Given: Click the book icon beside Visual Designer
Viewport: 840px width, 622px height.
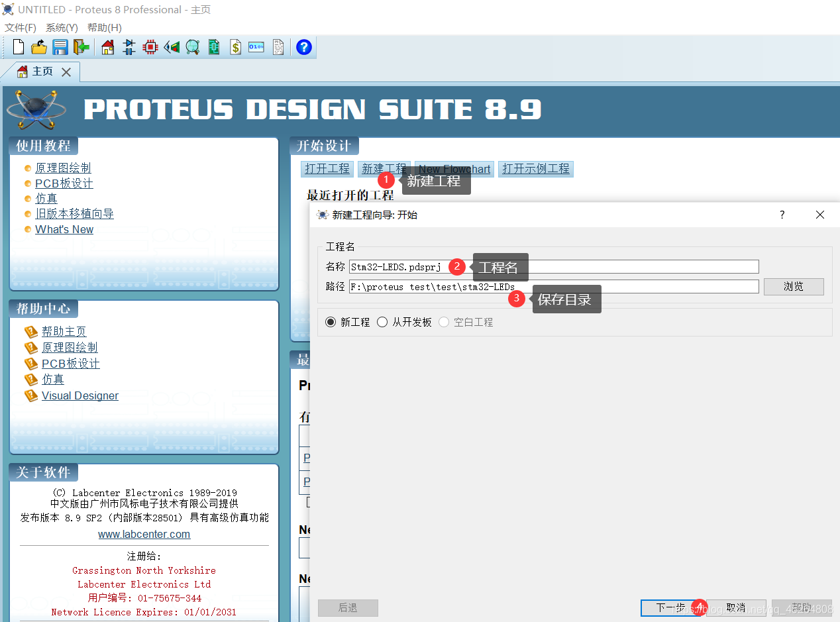Looking at the screenshot, I should coord(31,396).
